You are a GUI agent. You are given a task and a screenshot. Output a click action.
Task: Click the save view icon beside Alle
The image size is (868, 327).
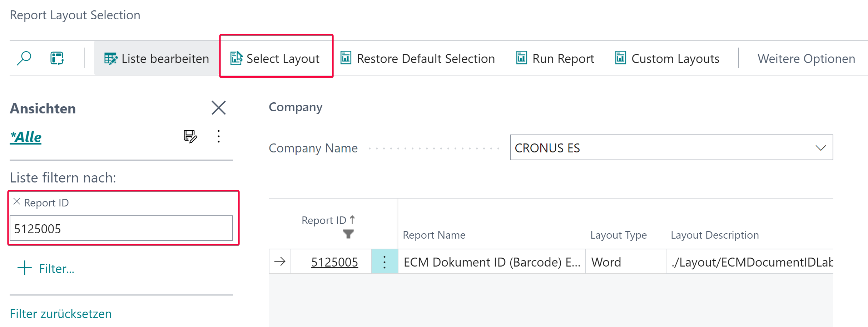click(x=190, y=136)
